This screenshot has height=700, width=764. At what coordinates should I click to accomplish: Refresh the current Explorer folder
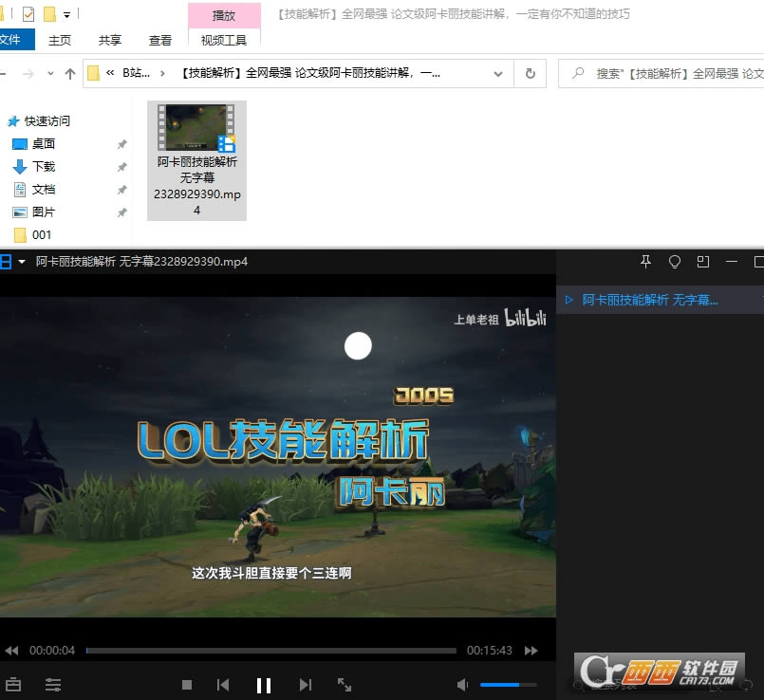tap(531, 74)
